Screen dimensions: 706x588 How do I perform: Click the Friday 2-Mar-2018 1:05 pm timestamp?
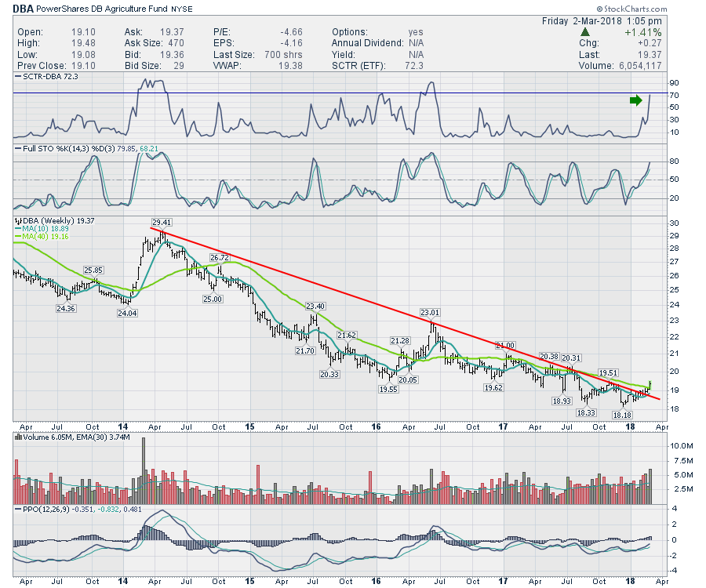coord(602,21)
